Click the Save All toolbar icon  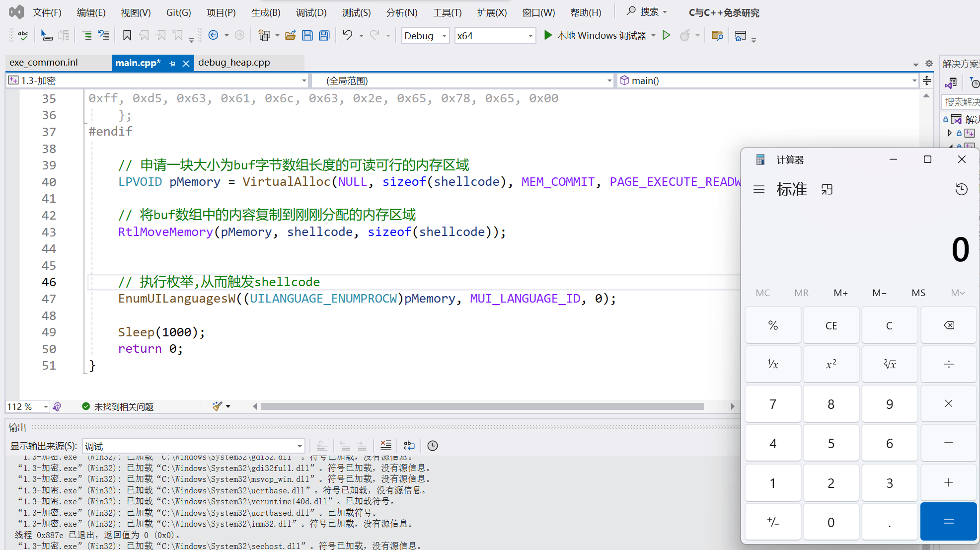coord(324,35)
